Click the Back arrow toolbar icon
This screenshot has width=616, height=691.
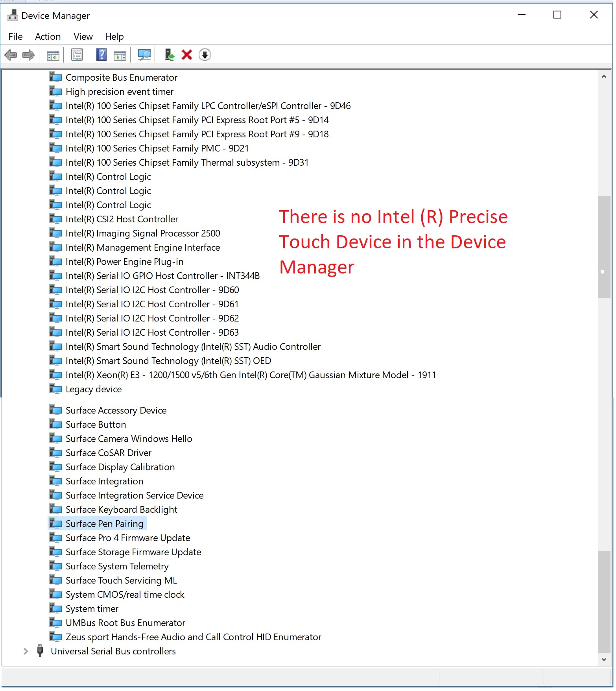tap(11, 55)
